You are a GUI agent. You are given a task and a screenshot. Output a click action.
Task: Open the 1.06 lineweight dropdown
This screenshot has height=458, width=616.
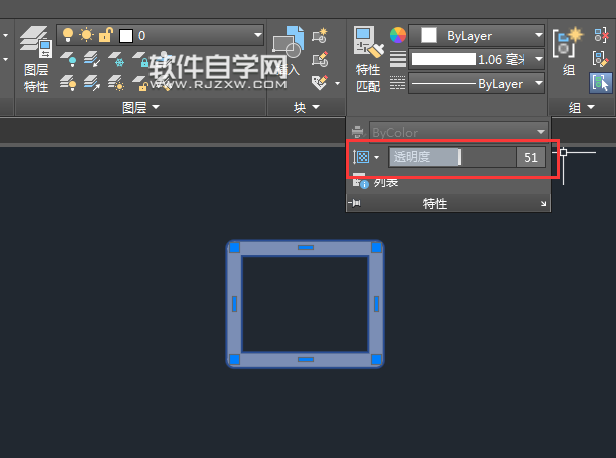point(478,60)
